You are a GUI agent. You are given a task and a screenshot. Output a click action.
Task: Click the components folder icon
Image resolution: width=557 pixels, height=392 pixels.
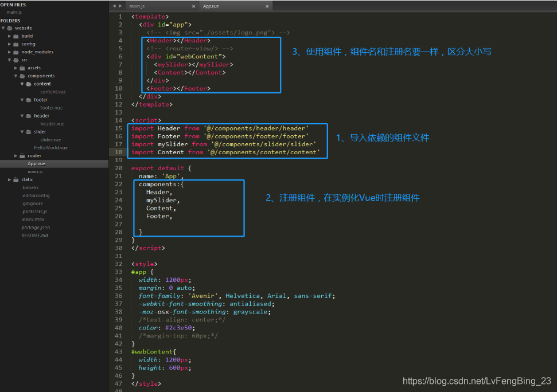point(22,76)
